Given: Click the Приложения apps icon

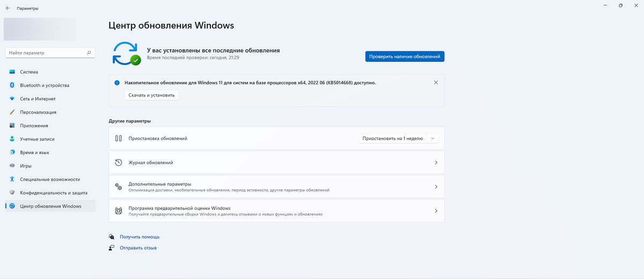Looking at the screenshot, I should click(12, 126).
